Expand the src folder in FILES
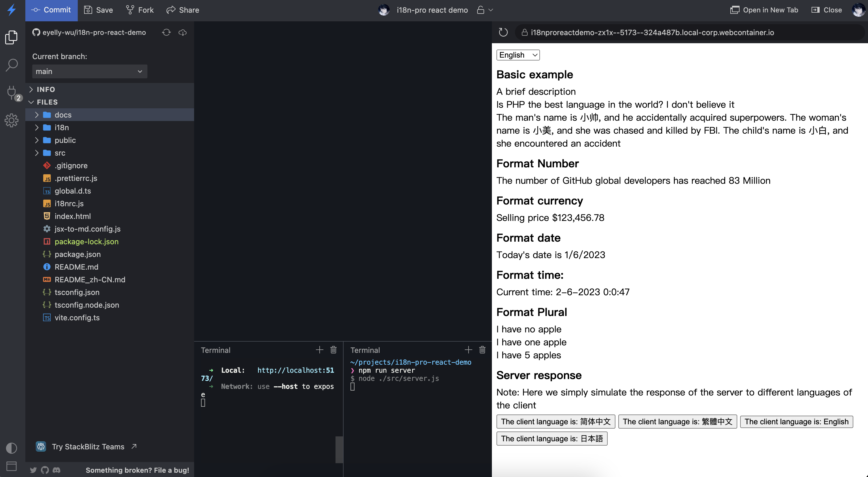This screenshot has height=477, width=868. pos(37,153)
